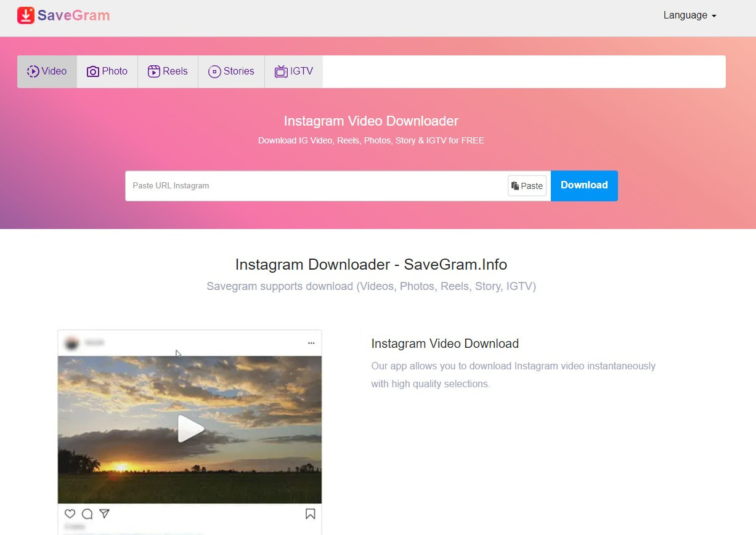The width and height of the screenshot is (756, 535).
Task: Click the Instagram Downloader - SaveGram.Info title
Action: [x=371, y=265]
